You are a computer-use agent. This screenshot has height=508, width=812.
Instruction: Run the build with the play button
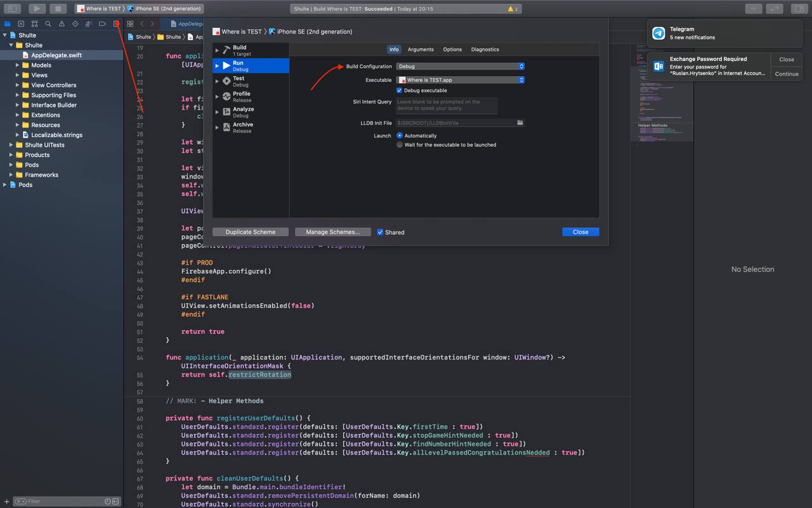point(37,9)
